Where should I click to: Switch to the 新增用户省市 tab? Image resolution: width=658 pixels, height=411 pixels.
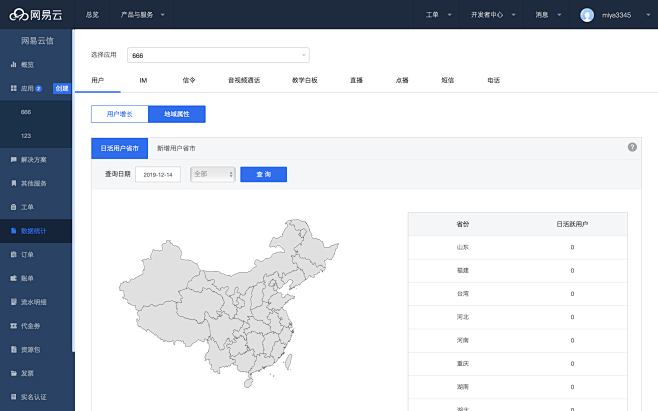[x=175, y=148]
